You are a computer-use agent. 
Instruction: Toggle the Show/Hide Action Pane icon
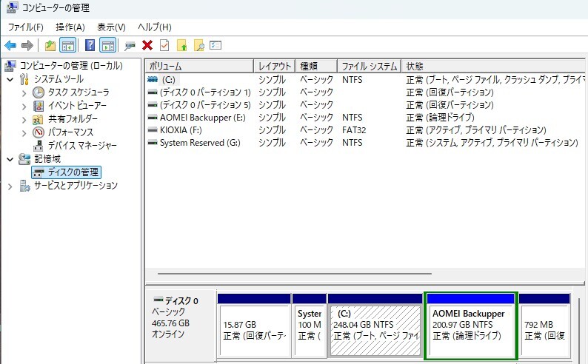click(108, 46)
